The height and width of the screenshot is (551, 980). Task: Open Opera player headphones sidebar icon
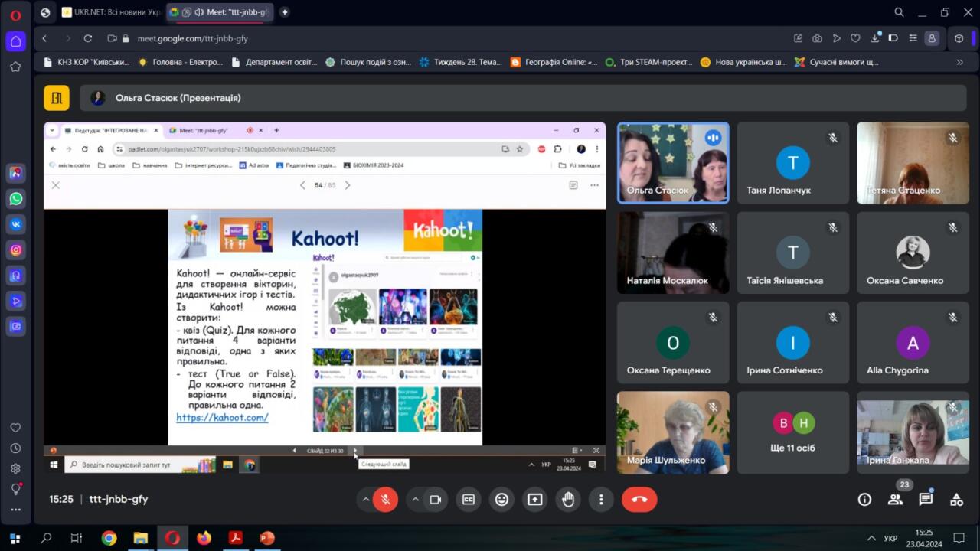15,275
